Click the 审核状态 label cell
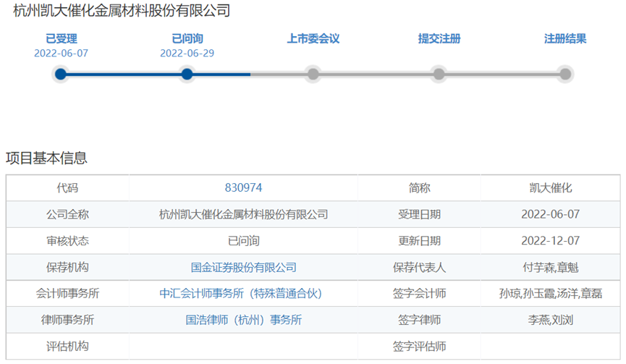Screen dimensions: 626x364 (67, 241)
